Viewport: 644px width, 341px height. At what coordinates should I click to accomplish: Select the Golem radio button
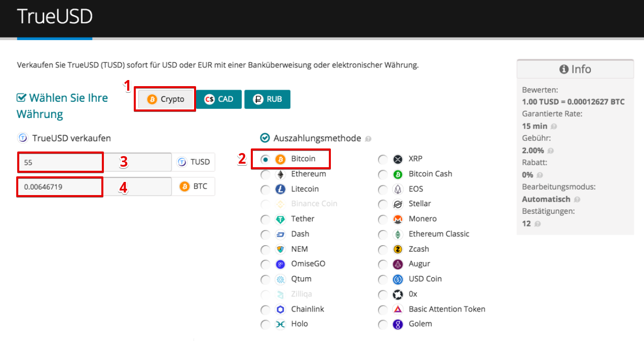click(x=383, y=325)
